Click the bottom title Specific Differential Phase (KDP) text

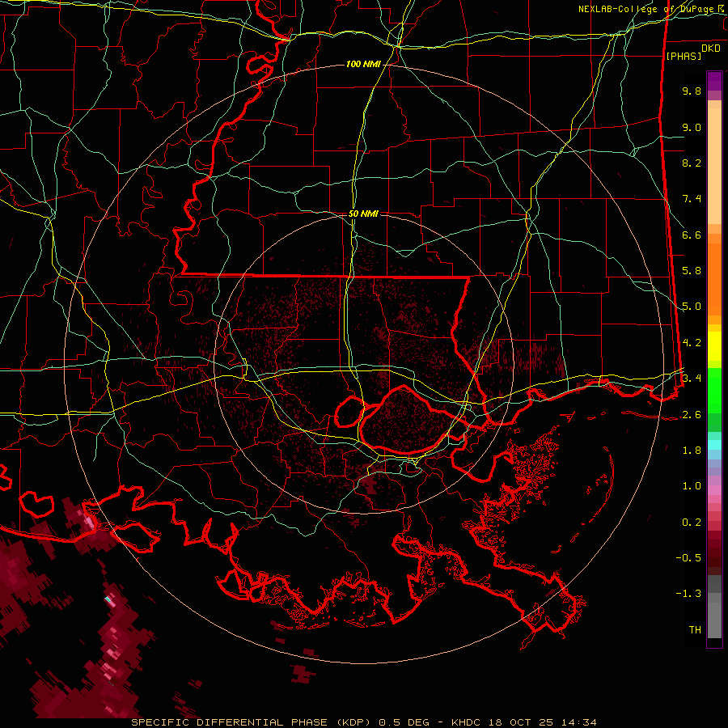[252, 722]
